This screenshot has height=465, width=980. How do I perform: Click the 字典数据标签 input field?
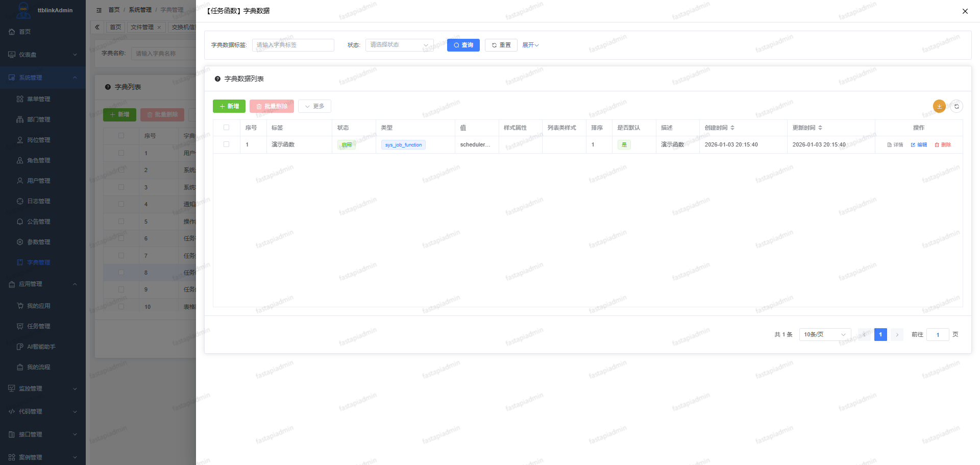[293, 45]
